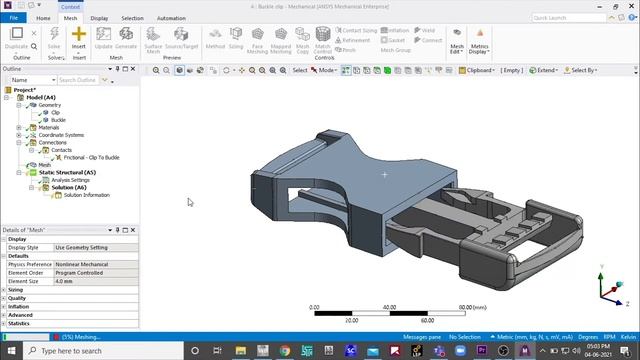
Task: Click the Search Outline field
Action: [x=78, y=80]
